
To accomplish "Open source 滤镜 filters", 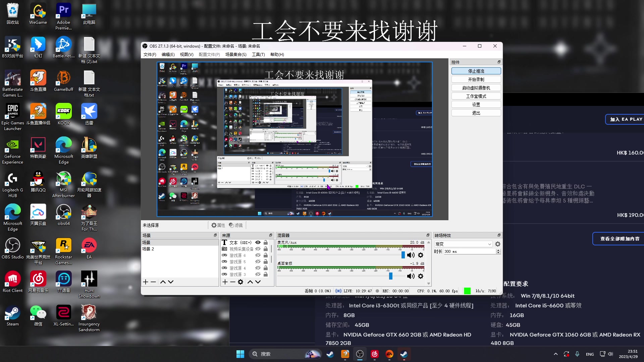I will (235, 225).
